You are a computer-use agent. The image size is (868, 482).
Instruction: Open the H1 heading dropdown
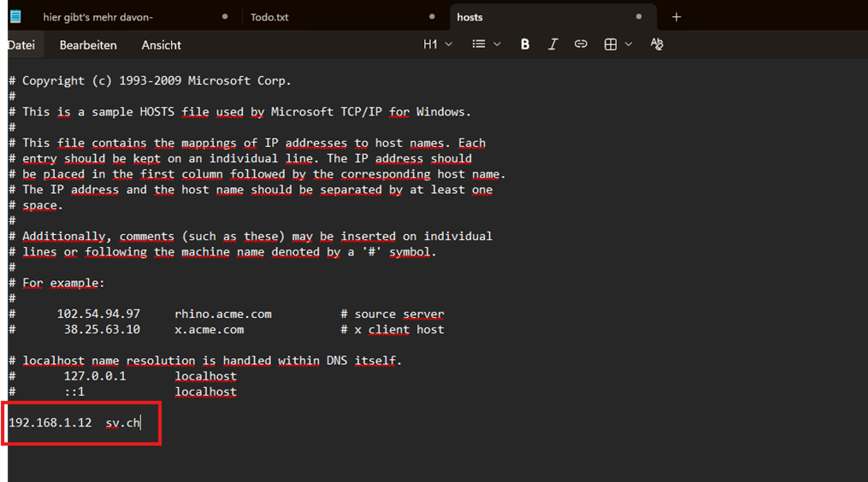coord(437,44)
